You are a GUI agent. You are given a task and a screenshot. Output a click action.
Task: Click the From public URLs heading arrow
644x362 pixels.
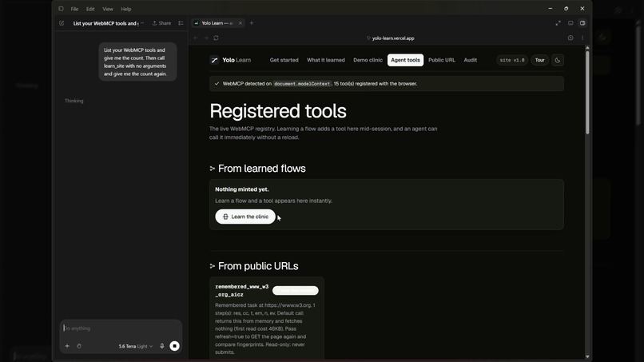213,266
